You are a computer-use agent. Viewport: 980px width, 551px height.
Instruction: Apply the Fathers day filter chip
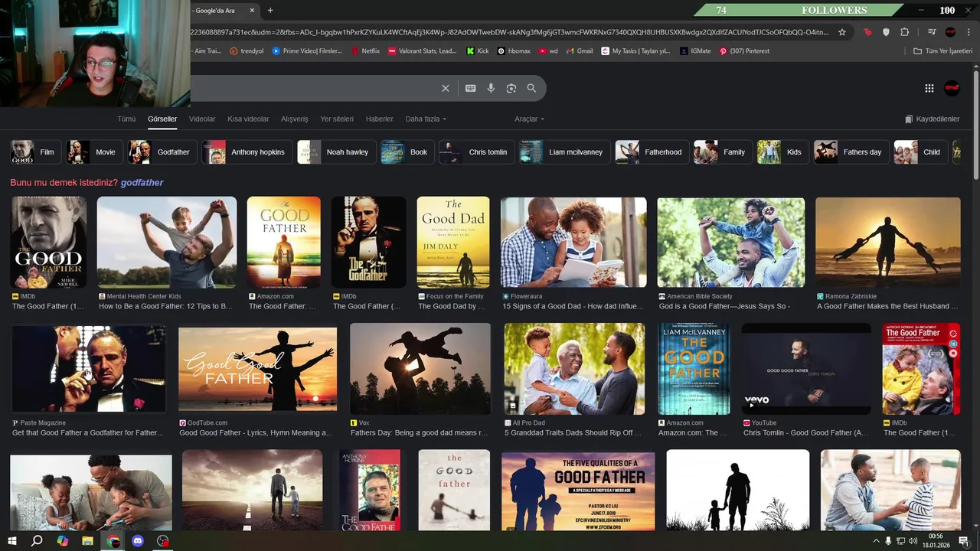851,152
